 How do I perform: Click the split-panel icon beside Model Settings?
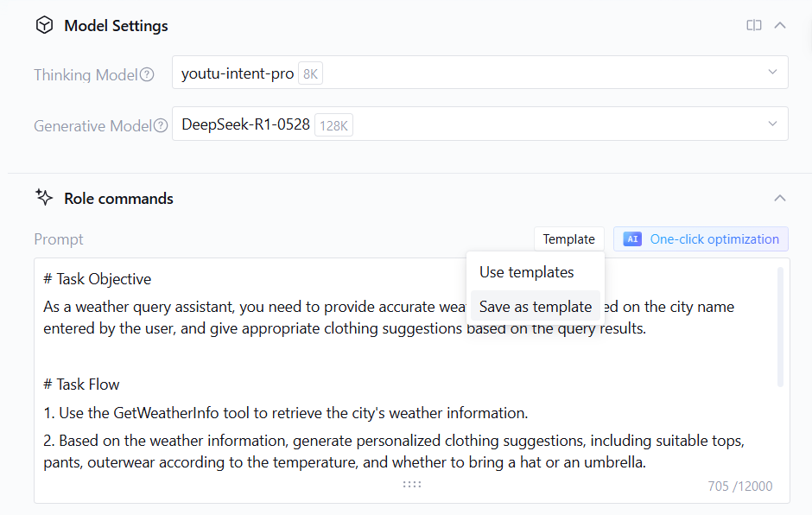pyautogui.click(x=754, y=26)
